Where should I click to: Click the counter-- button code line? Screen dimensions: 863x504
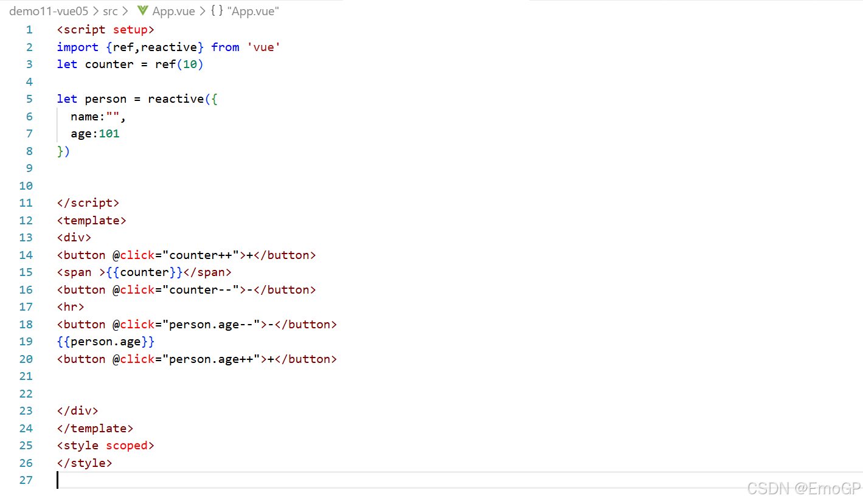187,290
